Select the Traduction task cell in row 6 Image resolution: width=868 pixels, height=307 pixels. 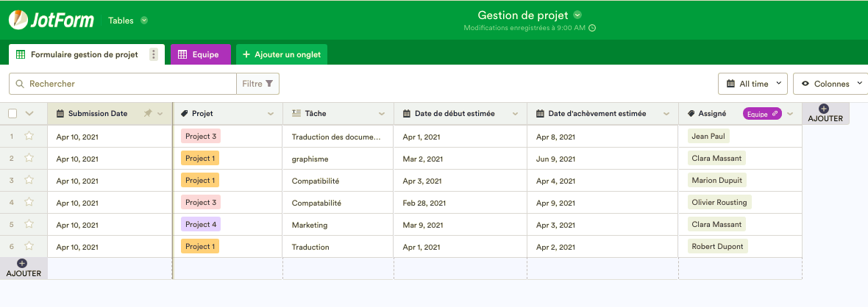338,247
